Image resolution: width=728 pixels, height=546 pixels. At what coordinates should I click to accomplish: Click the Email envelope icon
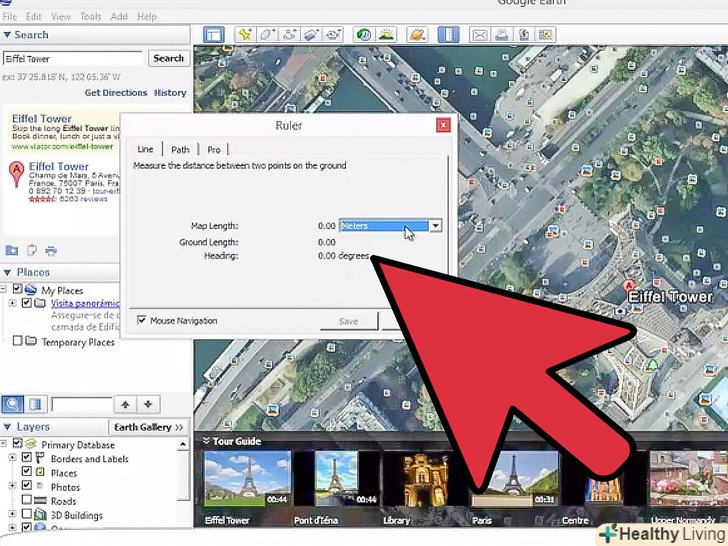pyautogui.click(x=479, y=35)
